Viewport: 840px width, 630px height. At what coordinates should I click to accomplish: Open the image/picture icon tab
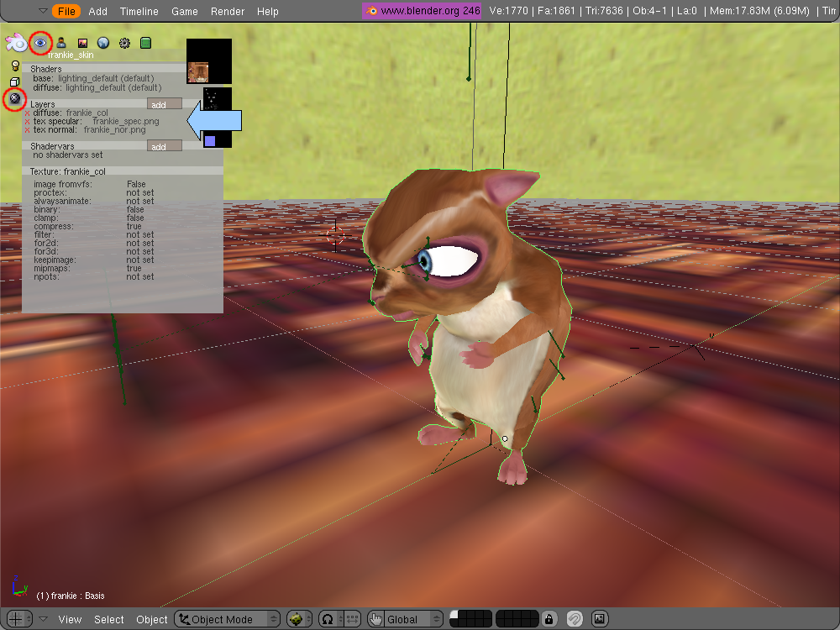point(82,43)
